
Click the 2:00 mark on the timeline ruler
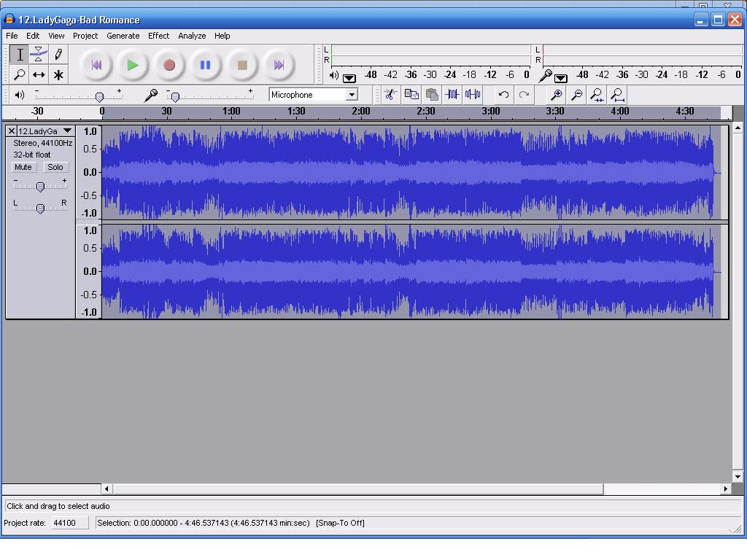360,112
